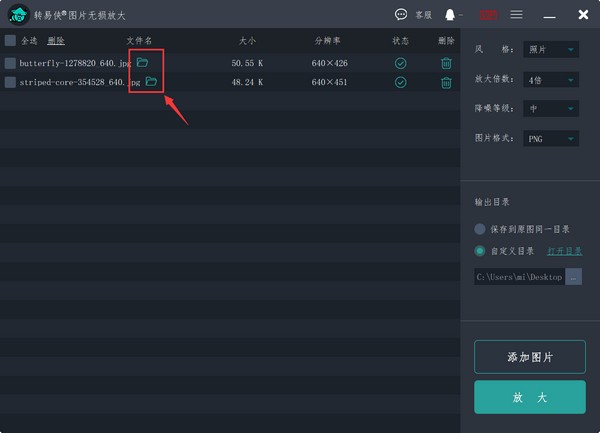The height and width of the screenshot is (433, 600).
Task: Open folder for butterfly-1278820_640.jpg
Action: coord(143,62)
